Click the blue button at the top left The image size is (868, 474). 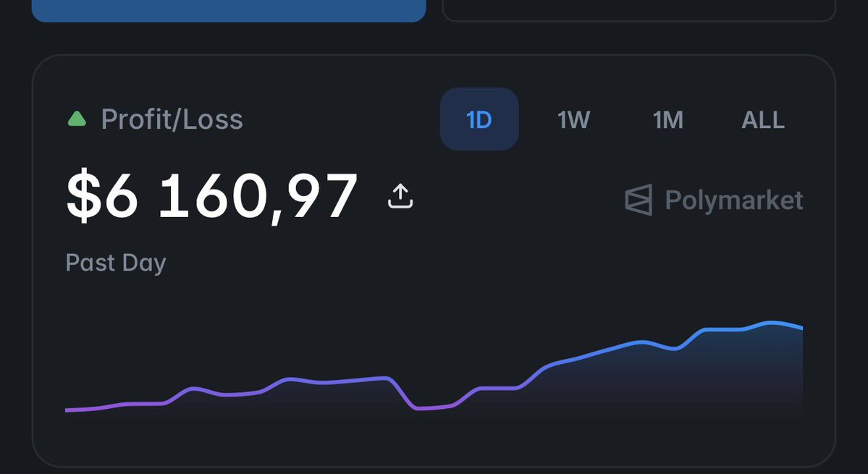click(x=228, y=9)
